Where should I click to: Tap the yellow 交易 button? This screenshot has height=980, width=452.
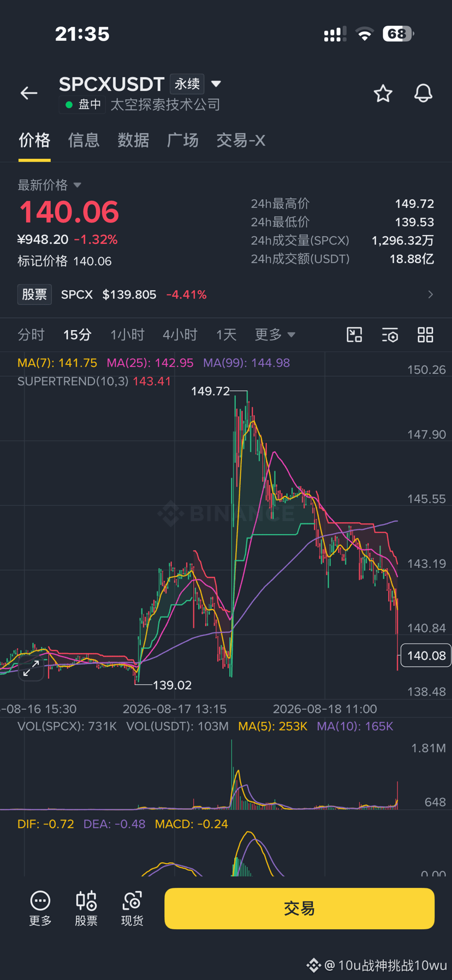pos(299,909)
